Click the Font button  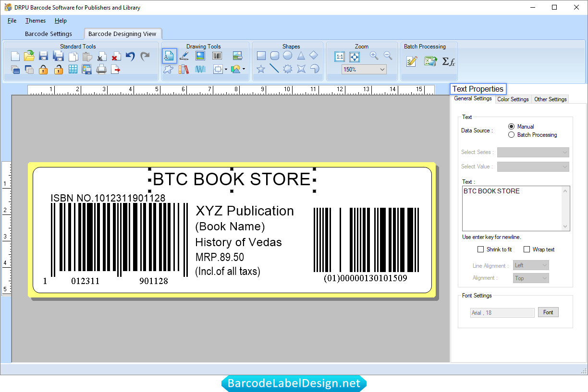tap(548, 312)
